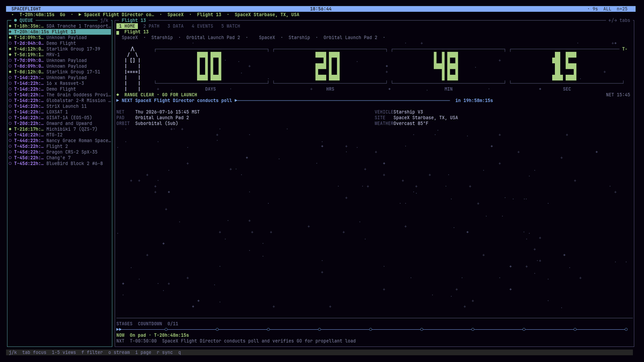Image resolution: width=644 pixels, height=362 pixels.
Task: Click the 'o stream' footer shortcut
Action: (x=119, y=352)
